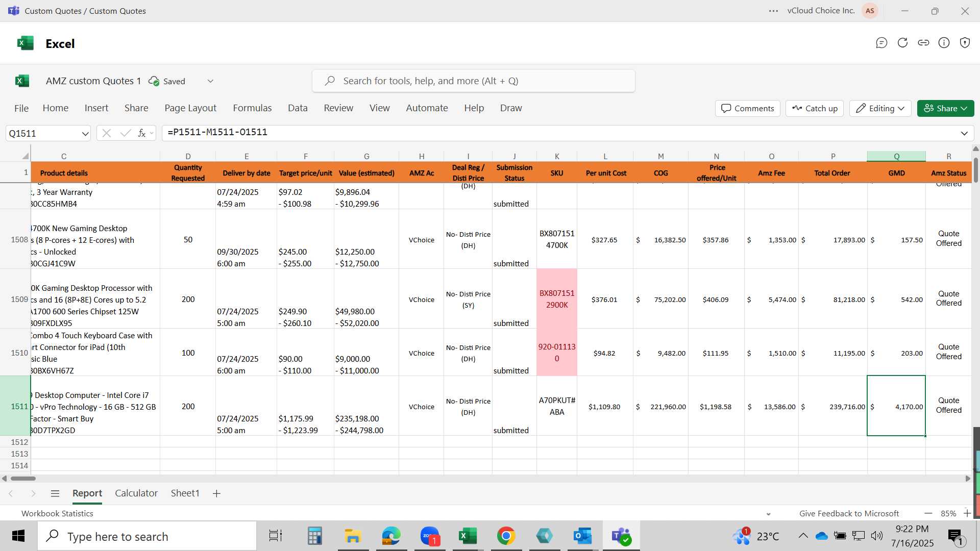Go to next sheet arrow

pyautogui.click(x=33, y=493)
